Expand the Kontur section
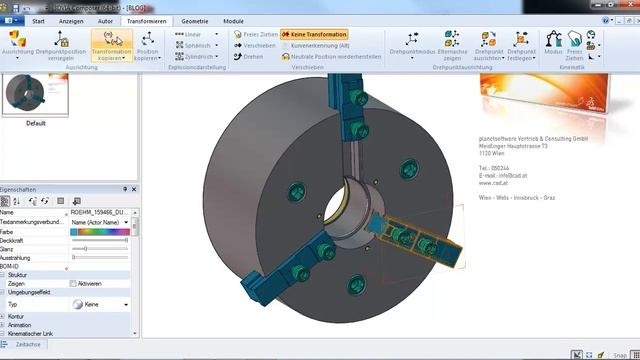 [x=2, y=316]
